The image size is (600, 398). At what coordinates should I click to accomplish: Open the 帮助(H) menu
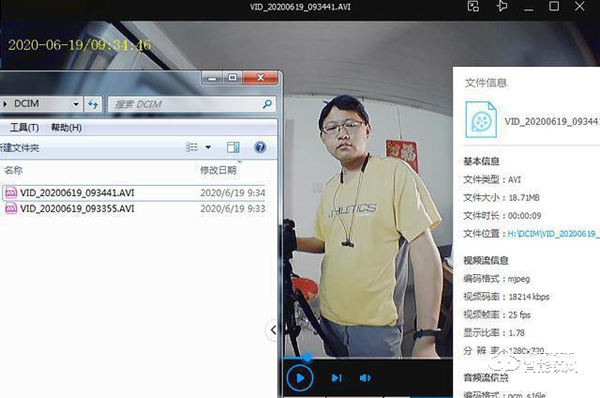click(67, 127)
